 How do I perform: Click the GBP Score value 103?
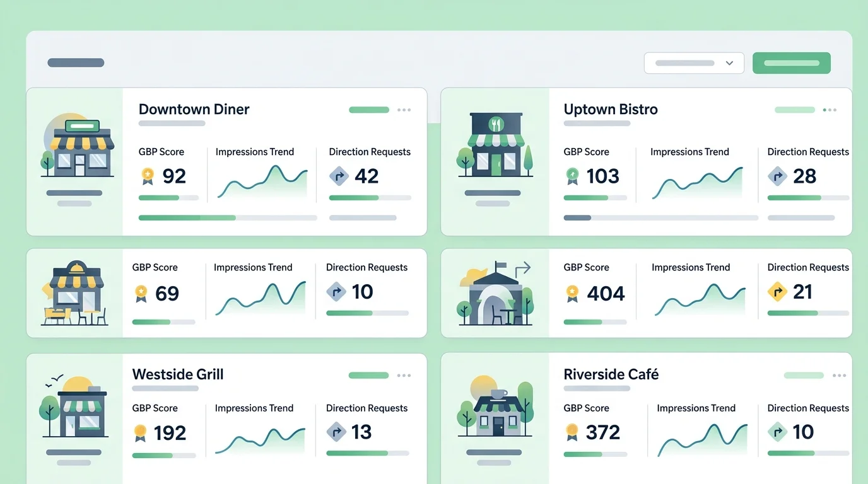[x=603, y=176]
